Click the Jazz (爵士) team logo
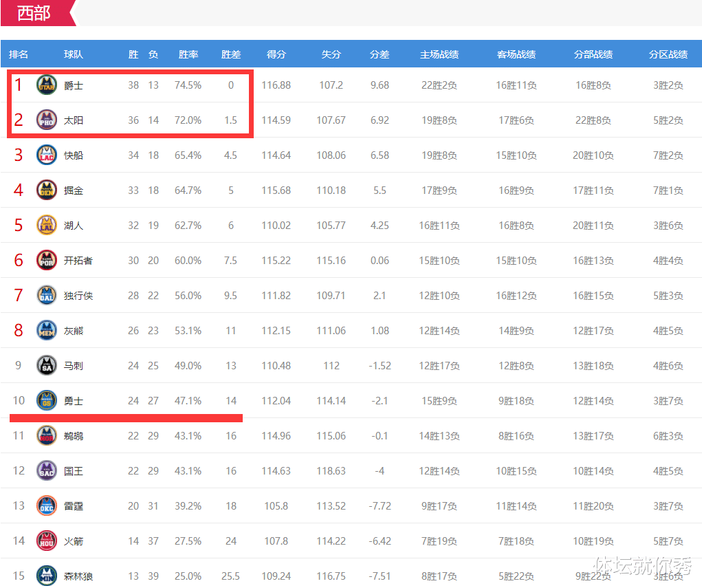The height and width of the screenshot is (588, 702). (x=46, y=85)
